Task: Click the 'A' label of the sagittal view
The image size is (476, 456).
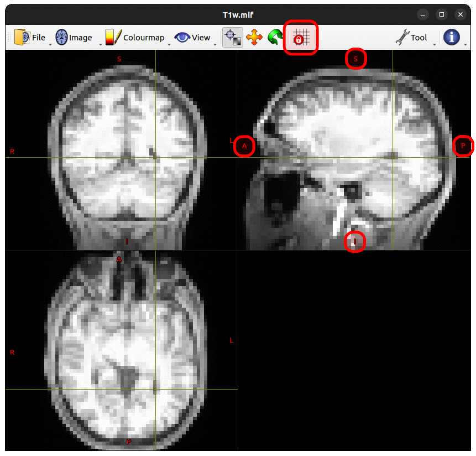Action: pyautogui.click(x=244, y=146)
